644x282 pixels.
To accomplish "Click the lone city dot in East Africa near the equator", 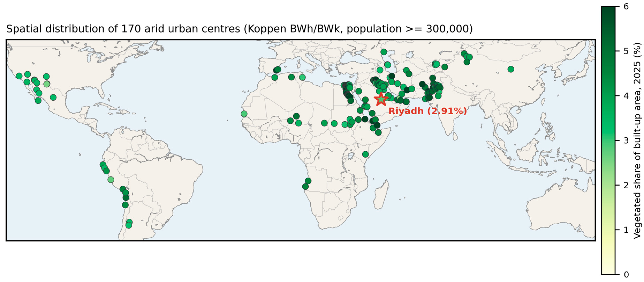I will pos(365,154).
